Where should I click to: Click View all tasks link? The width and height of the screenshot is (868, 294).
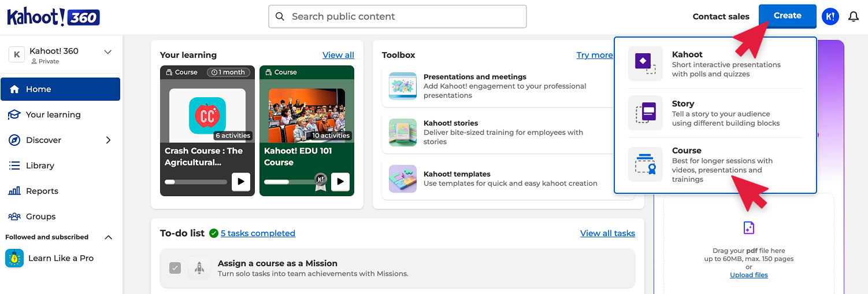pyautogui.click(x=607, y=233)
